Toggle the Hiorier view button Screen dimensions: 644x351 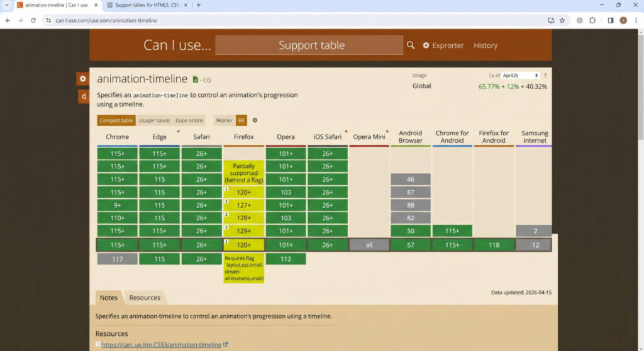(x=225, y=120)
